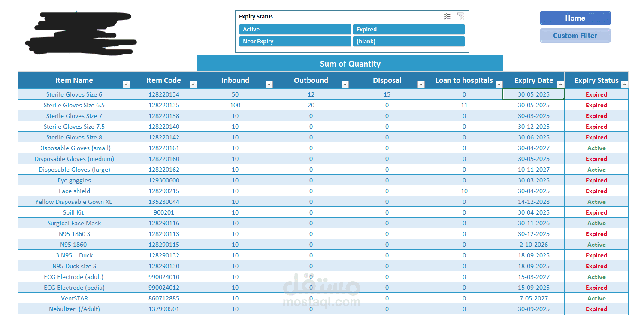Select the Sum of Quantity header

(350, 64)
